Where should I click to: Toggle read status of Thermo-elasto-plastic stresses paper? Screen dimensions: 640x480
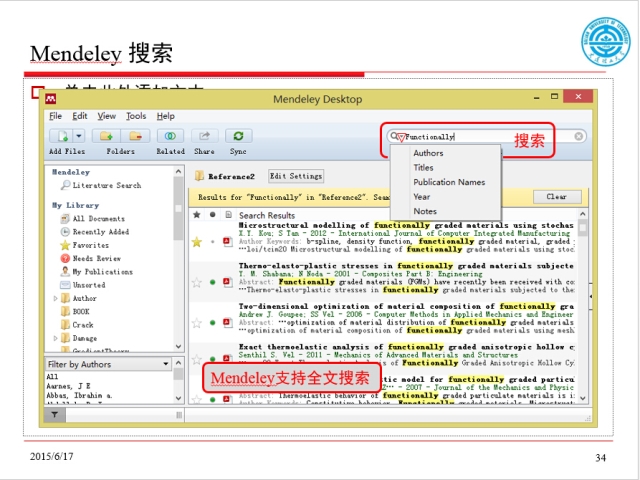(x=213, y=282)
